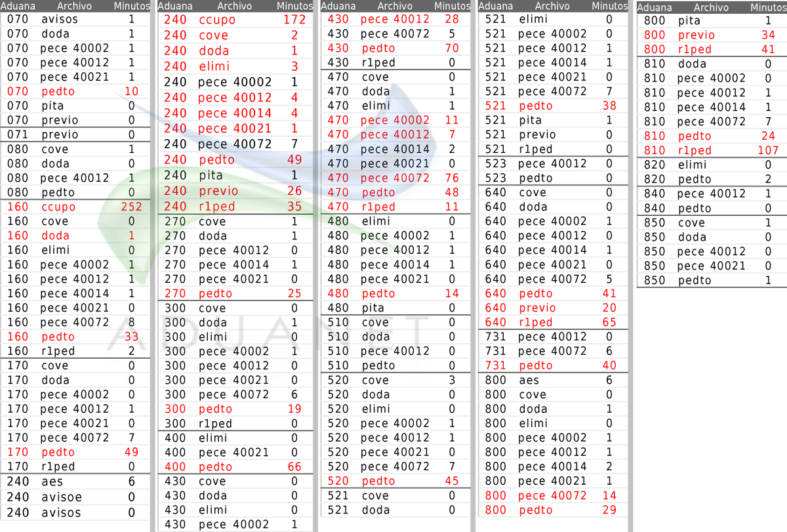This screenshot has width=787, height=532.
Task: Select 172 minutes for 240 ccupo
Action: tap(294, 20)
